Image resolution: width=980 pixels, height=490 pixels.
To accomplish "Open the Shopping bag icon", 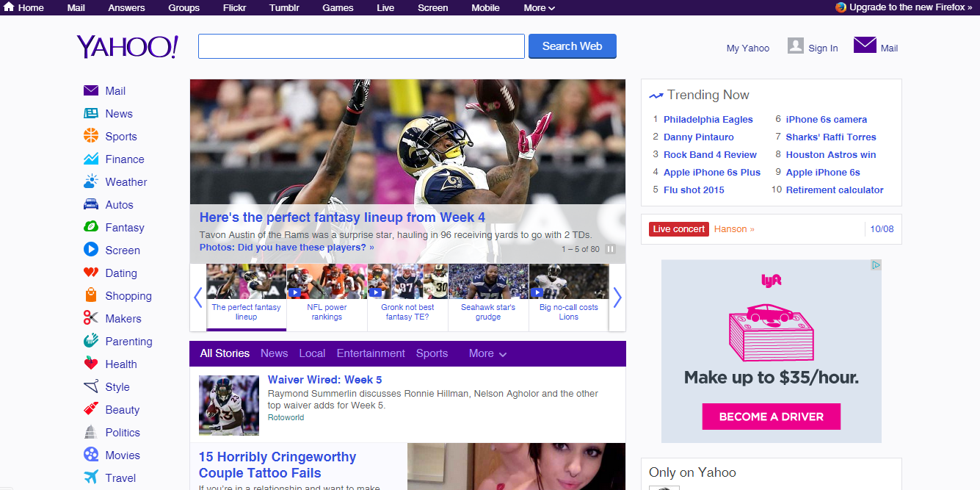I will tap(91, 295).
